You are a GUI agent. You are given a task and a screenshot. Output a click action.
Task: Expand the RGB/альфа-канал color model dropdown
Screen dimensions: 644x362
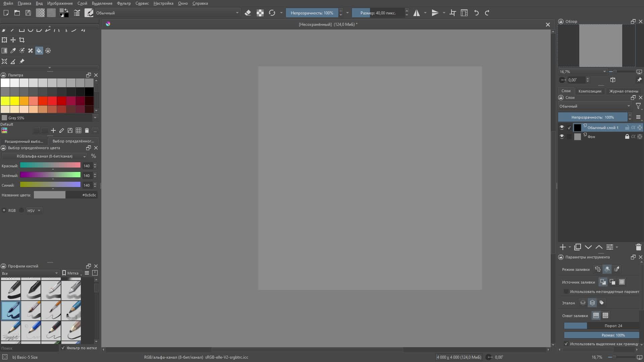click(x=45, y=156)
